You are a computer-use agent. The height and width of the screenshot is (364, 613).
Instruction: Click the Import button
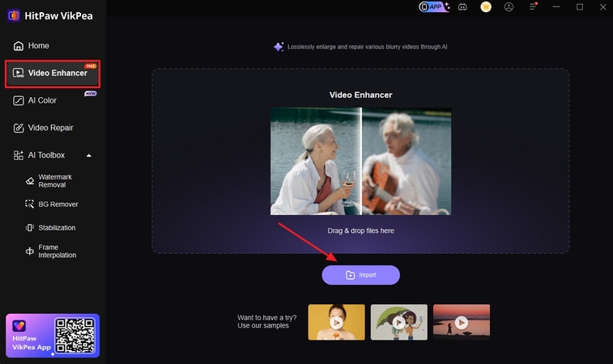[x=361, y=275]
